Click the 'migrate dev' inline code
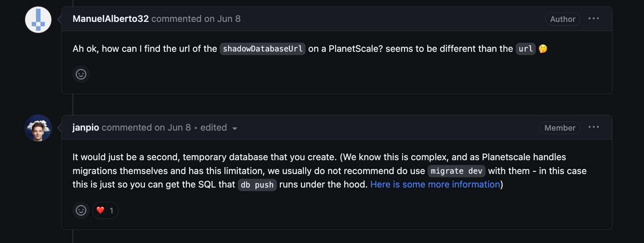 [456, 171]
